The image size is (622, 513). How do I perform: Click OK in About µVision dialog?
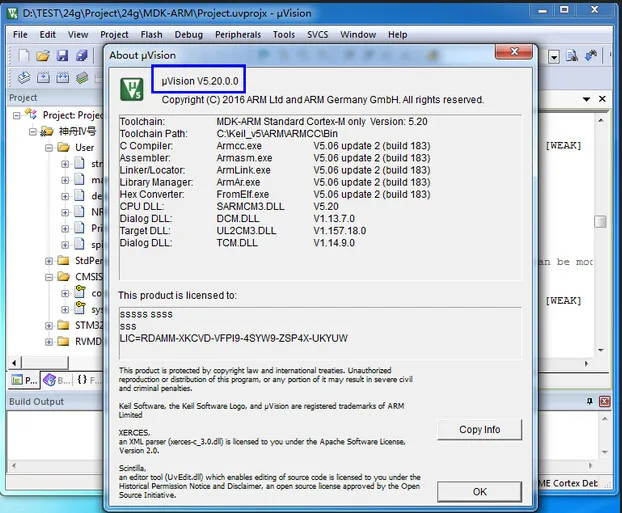[x=480, y=492]
